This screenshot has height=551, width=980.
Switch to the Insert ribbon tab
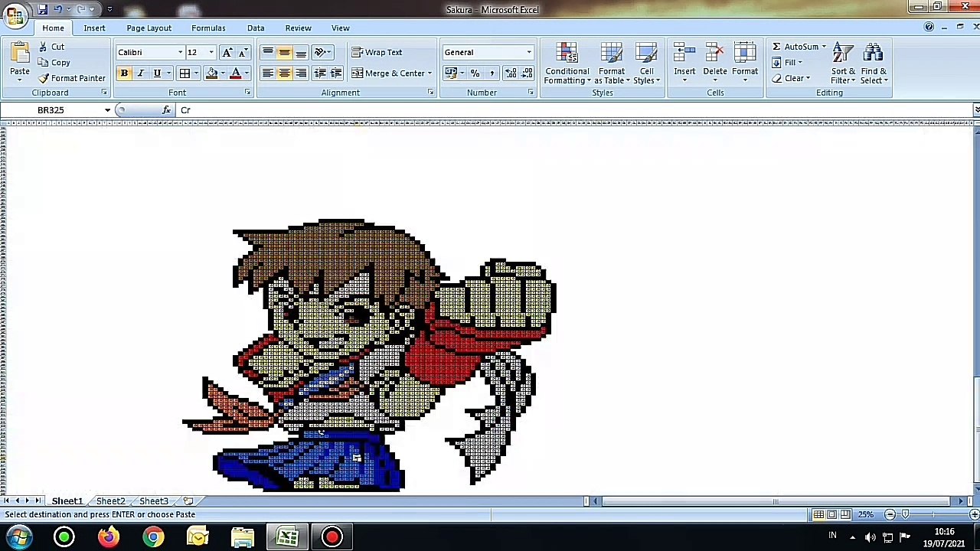click(x=94, y=28)
